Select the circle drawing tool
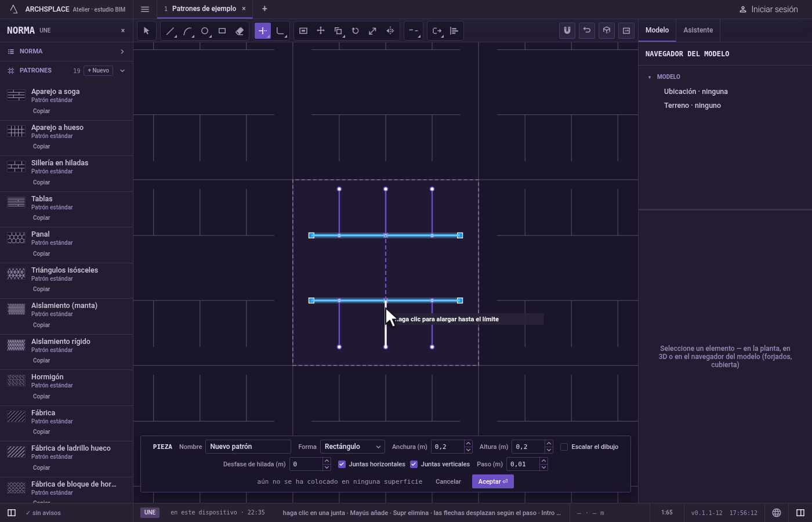 (x=205, y=31)
